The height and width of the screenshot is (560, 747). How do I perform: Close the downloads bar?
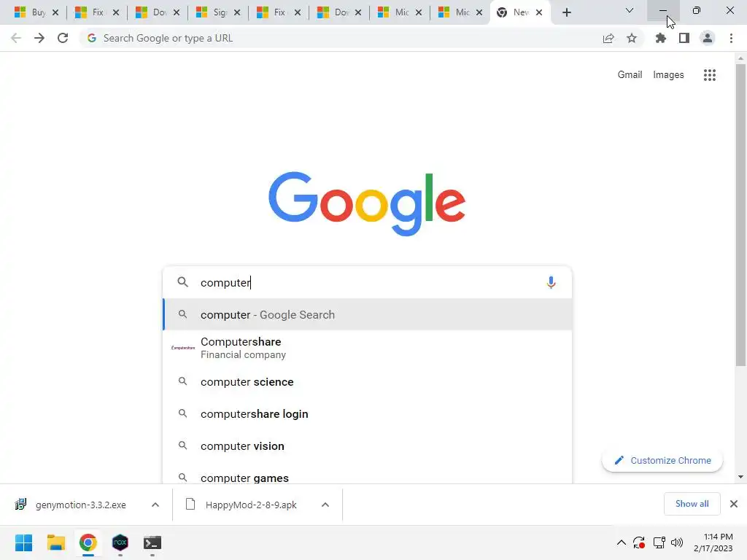tap(734, 504)
